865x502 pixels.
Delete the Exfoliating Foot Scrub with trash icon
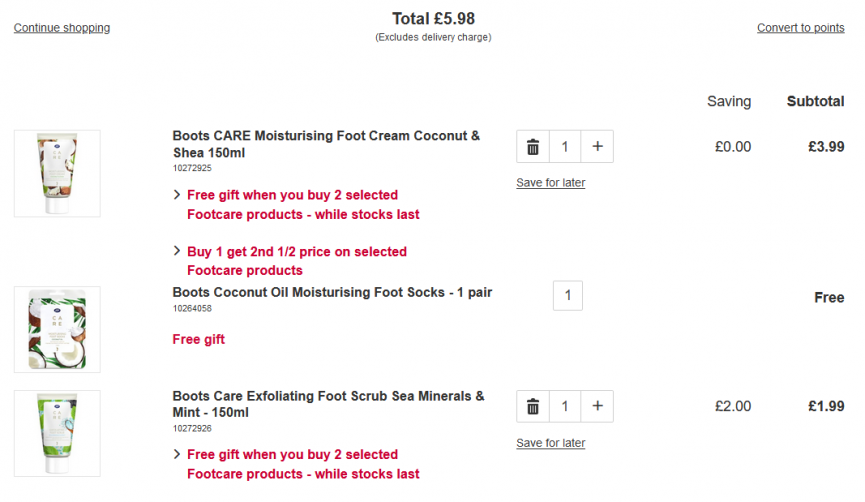(533, 407)
